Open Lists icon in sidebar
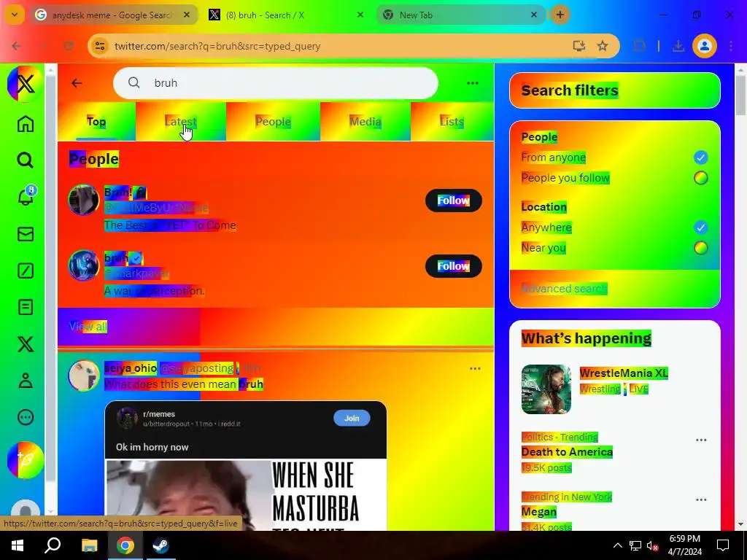Viewport: 747px width, 560px height. tap(26, 307)
